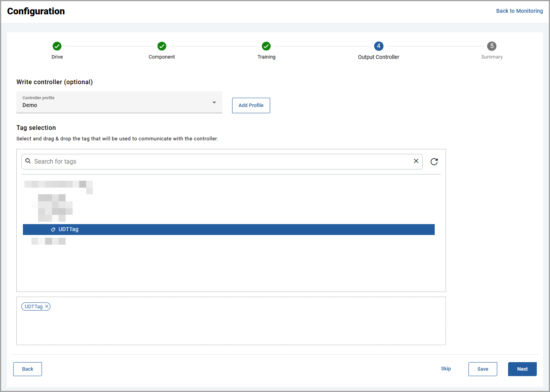
Task: Open the Back to Monitoring link
Action: 519,11
